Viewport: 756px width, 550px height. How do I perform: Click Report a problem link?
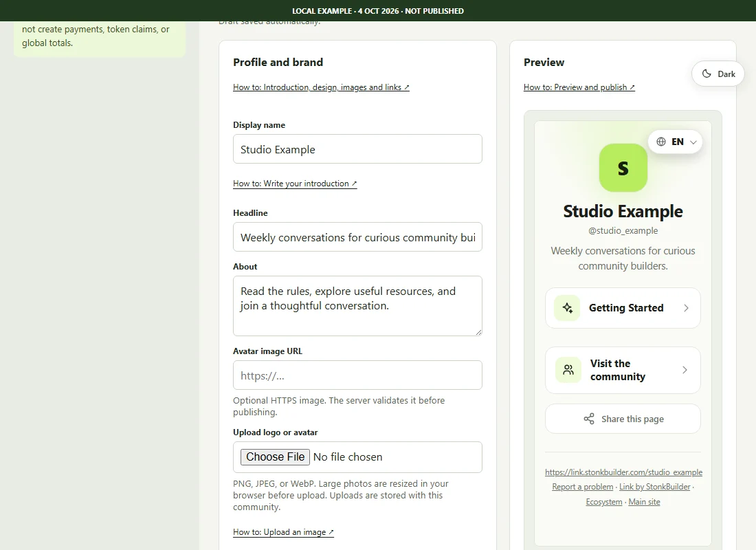click(582, 487)
